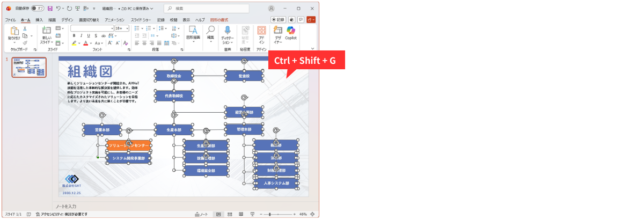
Task: Switch to the 挿入 Insert tab
Action: pyautogui.click(x=39, y=20)
